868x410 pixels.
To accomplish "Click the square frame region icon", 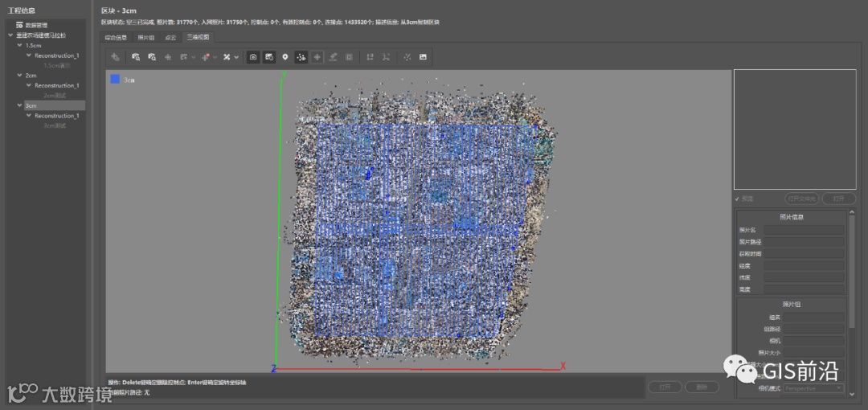I will pos(350,57).
